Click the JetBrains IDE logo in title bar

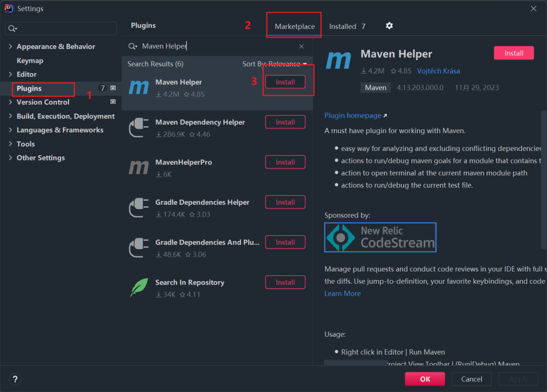pos(9,9)
